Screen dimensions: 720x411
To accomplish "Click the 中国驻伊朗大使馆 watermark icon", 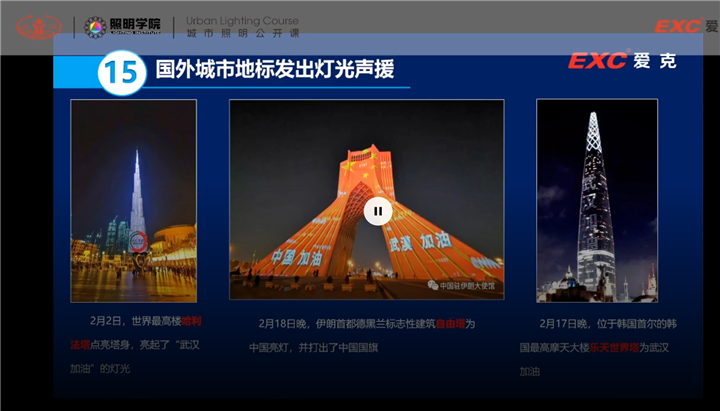I will 433,284.
